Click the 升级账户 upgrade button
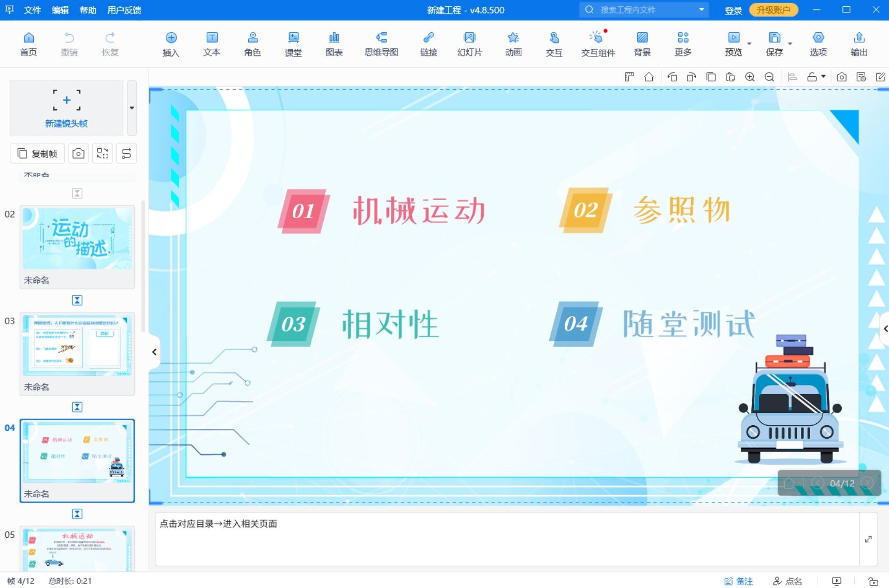The height and width of the screenshot is (588, 889). [773, 10]
